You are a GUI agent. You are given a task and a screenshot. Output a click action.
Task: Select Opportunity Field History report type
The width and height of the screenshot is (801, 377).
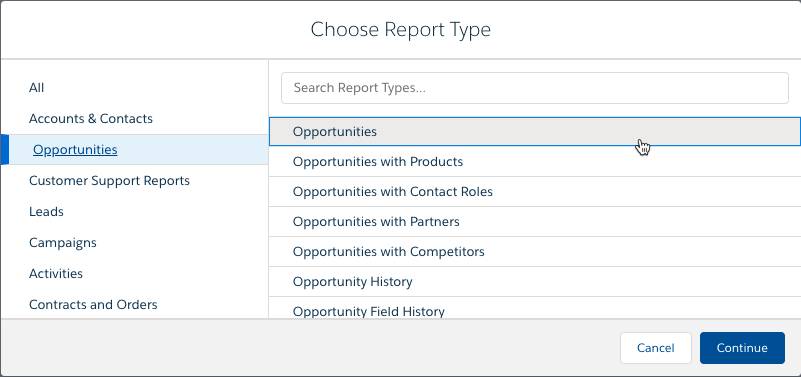tap(534, 309)
